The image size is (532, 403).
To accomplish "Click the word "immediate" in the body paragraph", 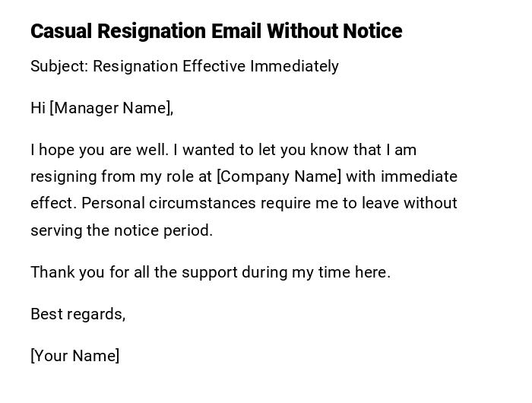I will click(x=419, y=176).
